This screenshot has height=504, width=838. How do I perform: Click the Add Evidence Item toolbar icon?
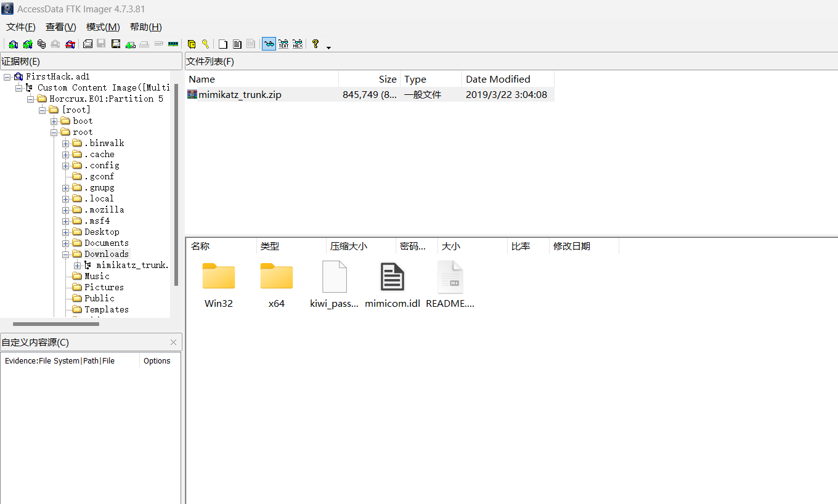(x=14, y=44)
